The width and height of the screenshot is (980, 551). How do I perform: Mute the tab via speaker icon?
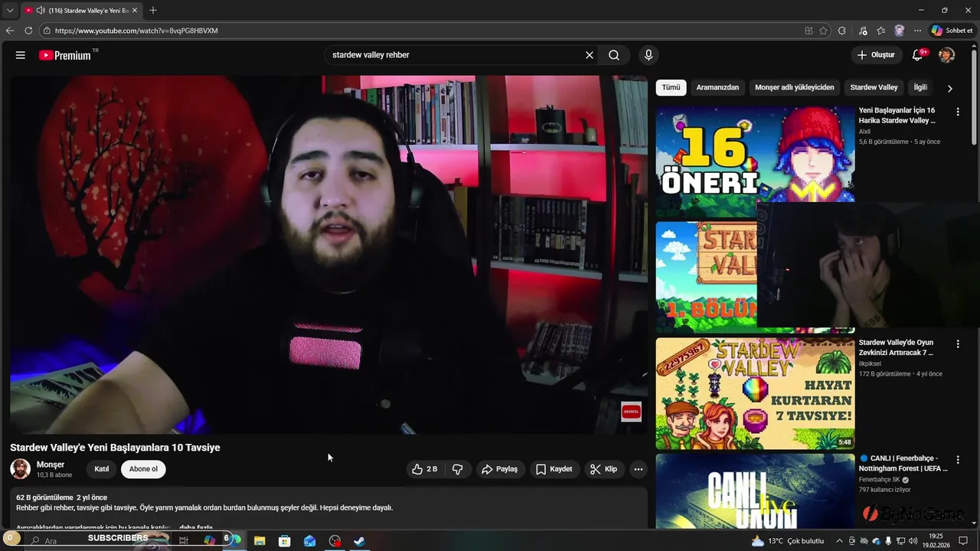pos(40,10)
